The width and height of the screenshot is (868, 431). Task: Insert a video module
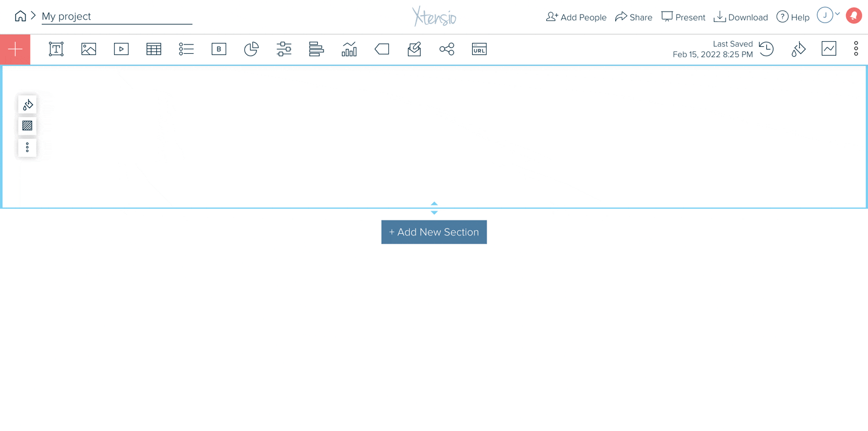(121, 49)
